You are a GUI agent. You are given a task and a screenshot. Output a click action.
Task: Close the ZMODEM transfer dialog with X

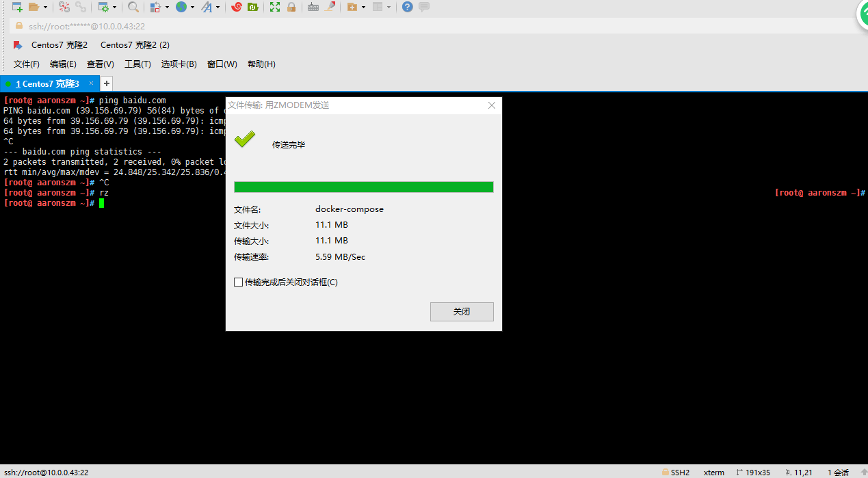492,105
